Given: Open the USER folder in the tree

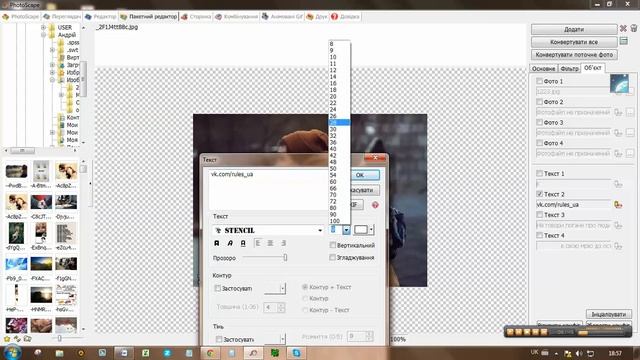Looking at the screenshot, I should tap(64, 27).
